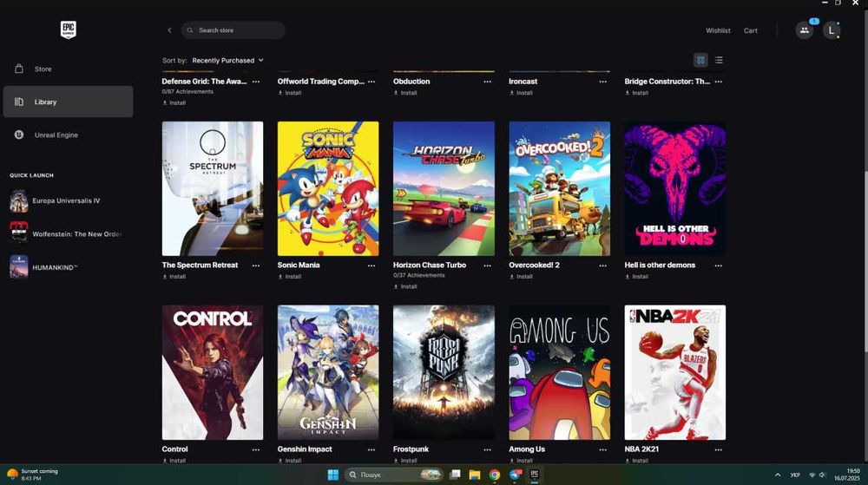Open the Store section in sidebar
The width and height of the screenshot is (868, 485).
(68, 69)
